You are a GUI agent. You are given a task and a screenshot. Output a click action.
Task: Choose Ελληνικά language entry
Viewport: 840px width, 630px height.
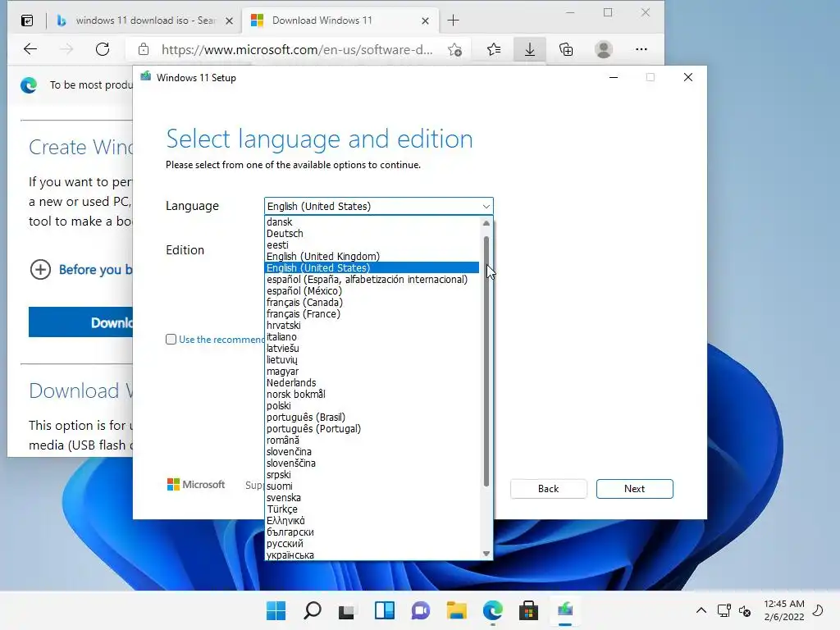pos(372,521)
